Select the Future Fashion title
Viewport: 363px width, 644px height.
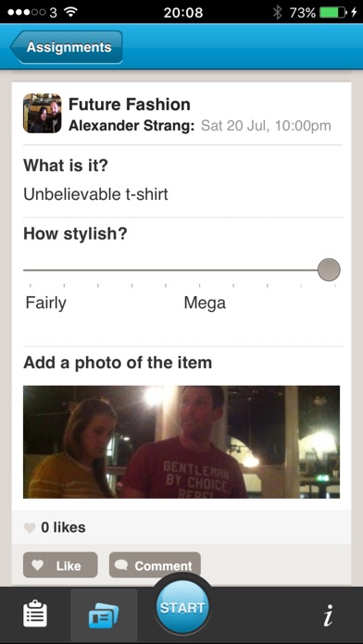(129, 105)
